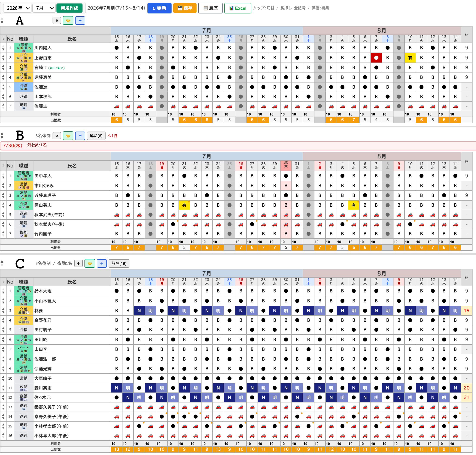
Task: Click attendance count 13 on July 15 in group C
Action: tap(117, 449)
